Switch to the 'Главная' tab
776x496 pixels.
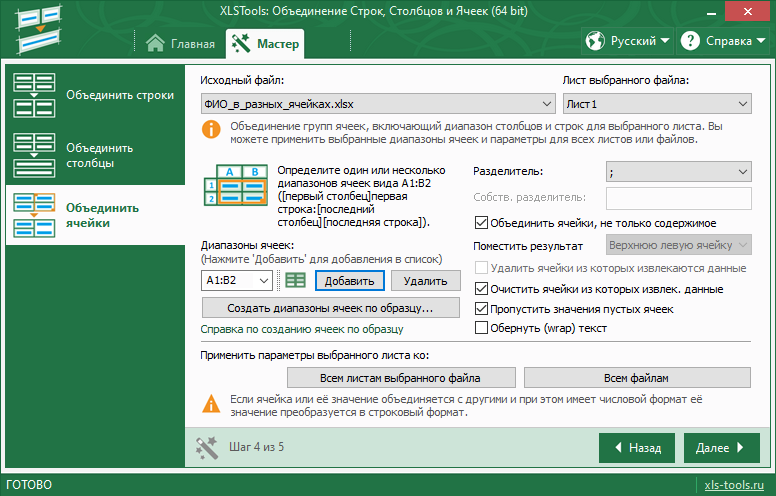[181, 44]
